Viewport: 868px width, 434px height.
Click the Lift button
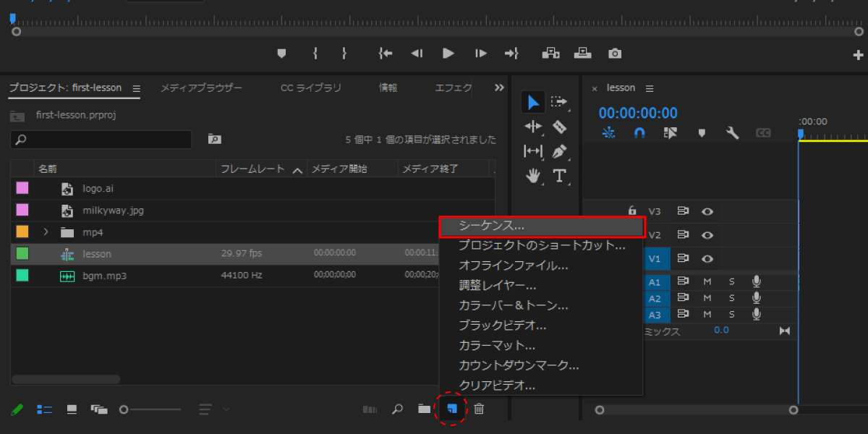pyautogui.click(x=551, y=53)
